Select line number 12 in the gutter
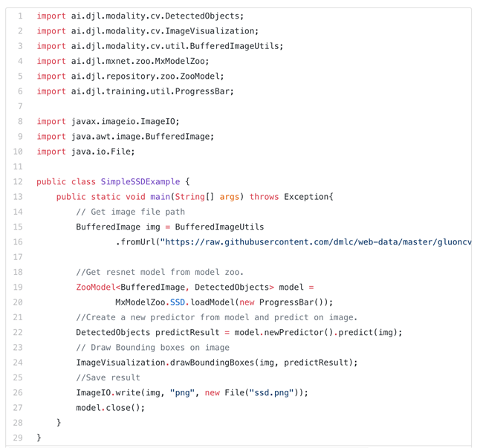 pos(18,182)
